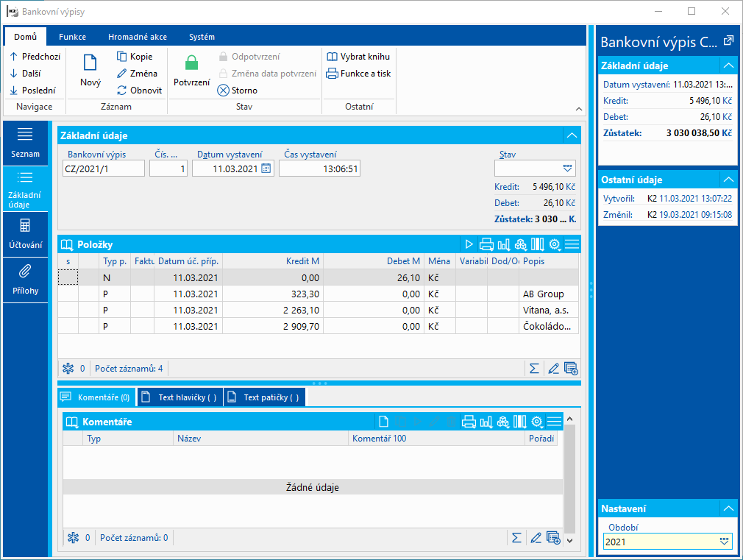Click the sum icon in Komentáře footer
743x560 pixels.
[516, 538]
